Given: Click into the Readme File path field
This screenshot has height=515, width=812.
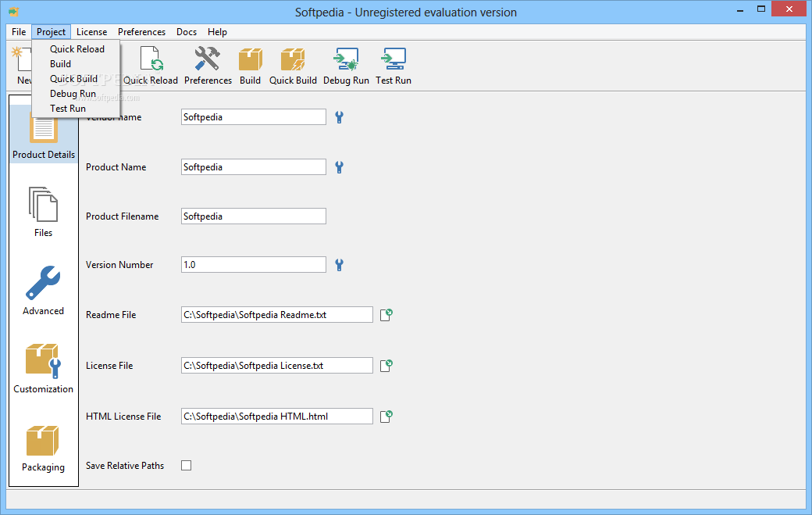Looking at the screenshot, I should [x=277, y=314].
